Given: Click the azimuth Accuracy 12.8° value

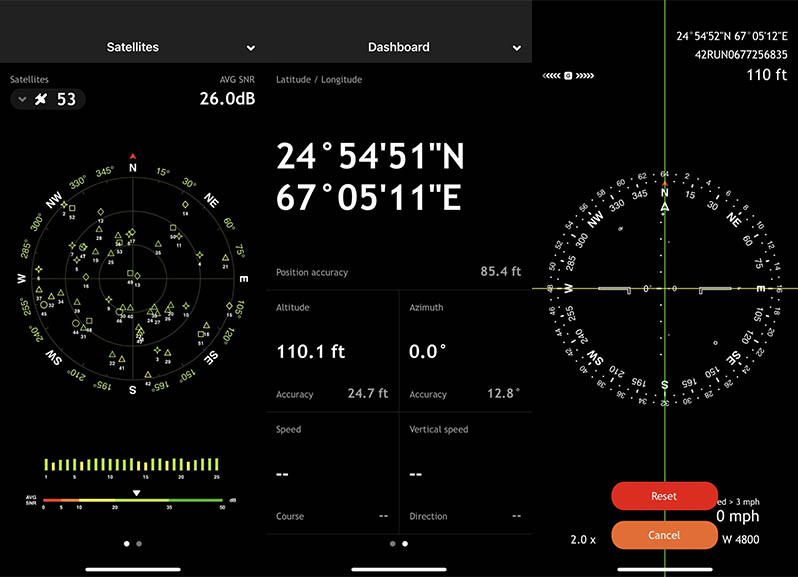Looking at the screenshot, I should coord(503,393).
